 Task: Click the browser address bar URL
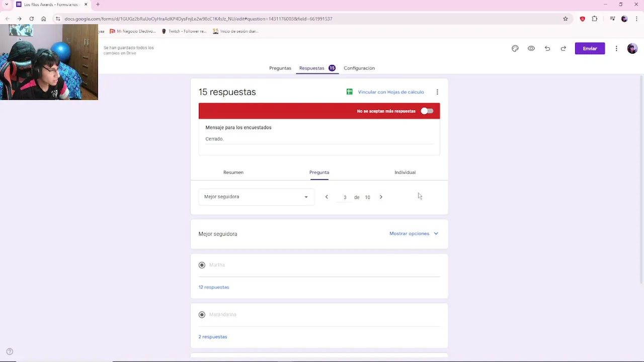point(198,19)
